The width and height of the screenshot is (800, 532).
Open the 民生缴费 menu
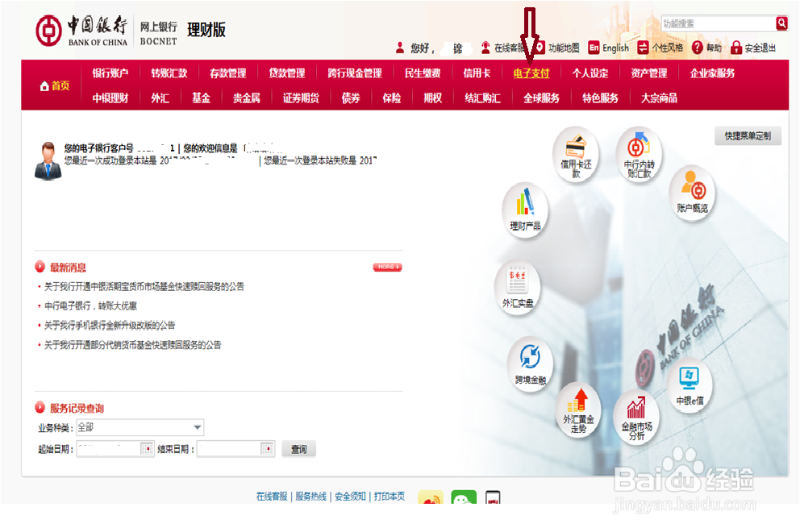(x=423, y=73)
